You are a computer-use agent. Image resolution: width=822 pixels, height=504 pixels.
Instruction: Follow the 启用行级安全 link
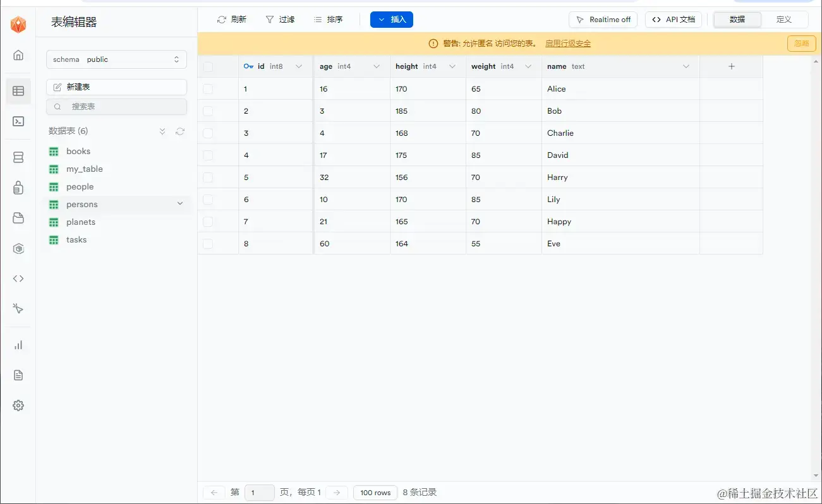coord(568,44)
